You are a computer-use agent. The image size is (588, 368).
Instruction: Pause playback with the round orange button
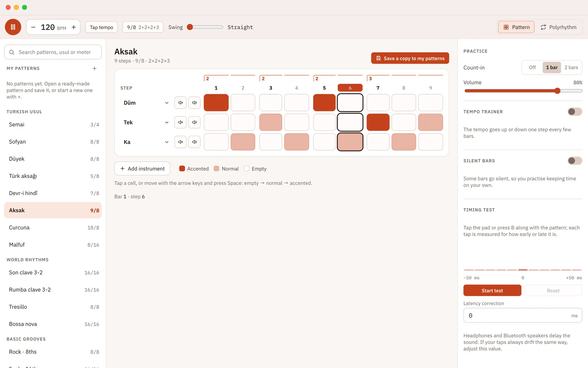(x=13, y=27)
